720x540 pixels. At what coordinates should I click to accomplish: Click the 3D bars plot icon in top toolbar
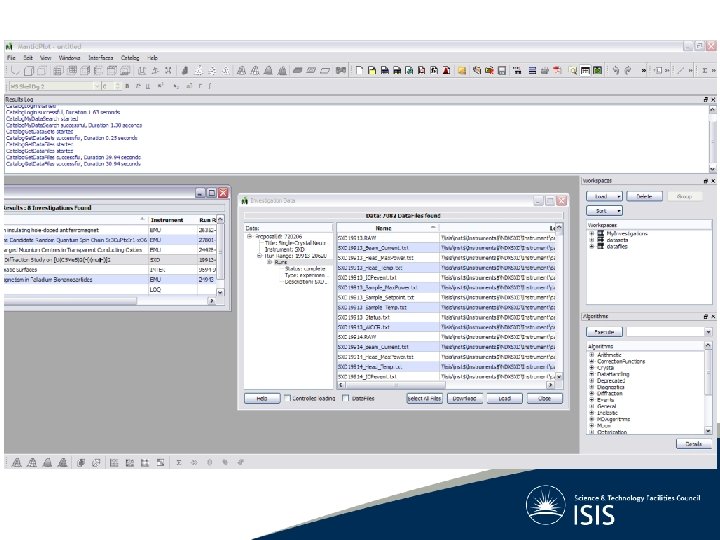(x=185, y=70)
